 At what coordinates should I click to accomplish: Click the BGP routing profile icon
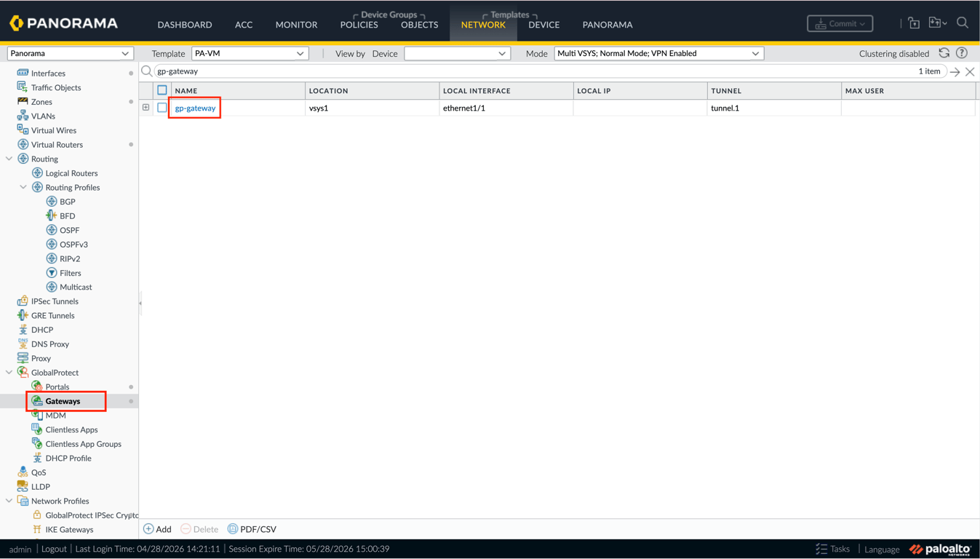pos(52,202)
